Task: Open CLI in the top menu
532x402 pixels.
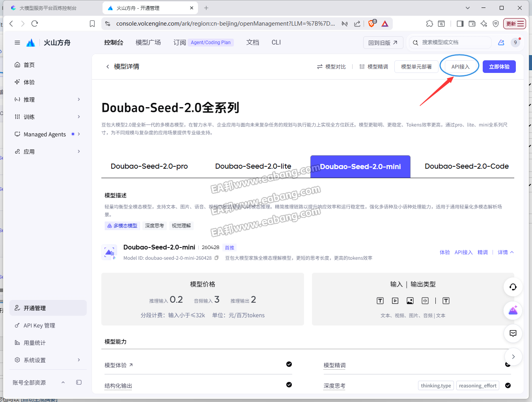Action: click(276, 43)
